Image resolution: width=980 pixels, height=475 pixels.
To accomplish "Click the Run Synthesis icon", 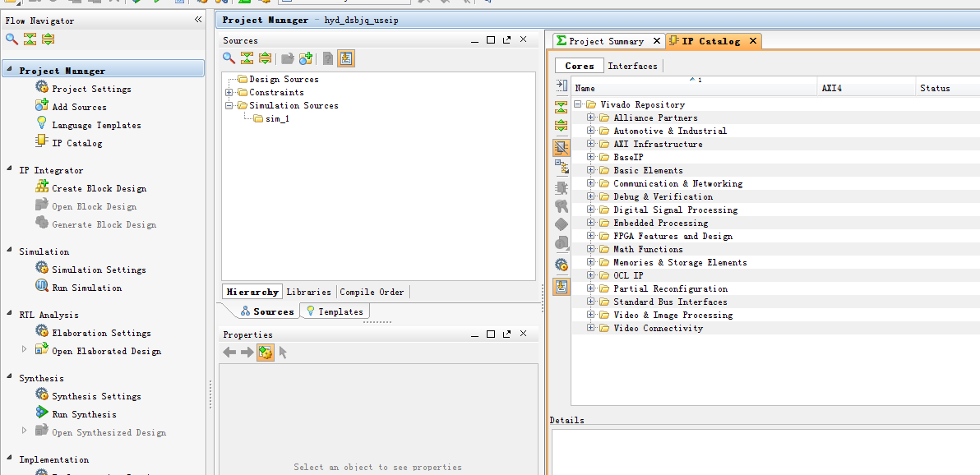I will 42,413.
